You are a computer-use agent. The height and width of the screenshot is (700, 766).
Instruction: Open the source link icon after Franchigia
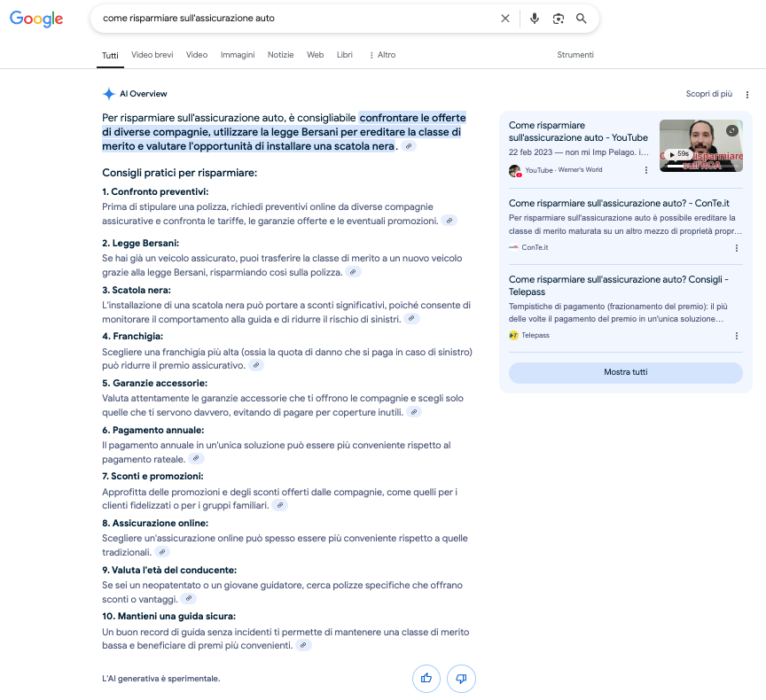(256, 365)
